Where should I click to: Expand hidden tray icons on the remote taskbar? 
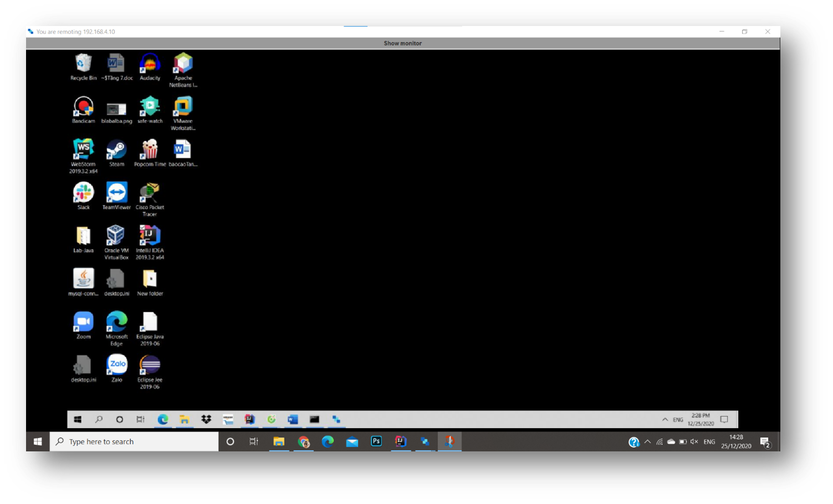[x=665, y=419]
